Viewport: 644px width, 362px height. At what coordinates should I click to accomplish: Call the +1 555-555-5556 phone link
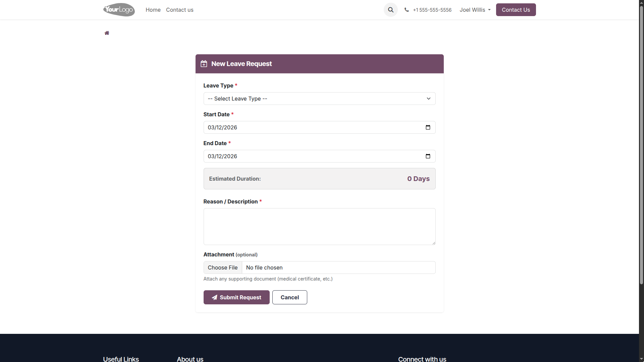point(432,10)
